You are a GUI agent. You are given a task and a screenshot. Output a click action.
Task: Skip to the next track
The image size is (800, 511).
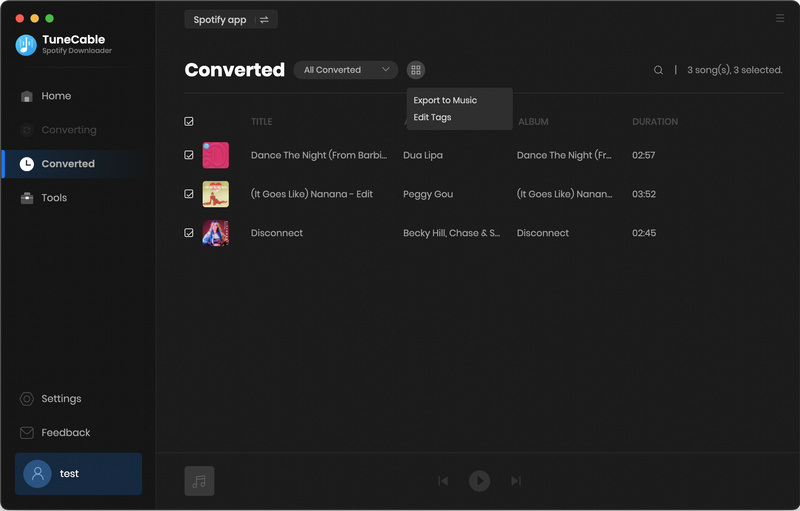tap(516, 481)
